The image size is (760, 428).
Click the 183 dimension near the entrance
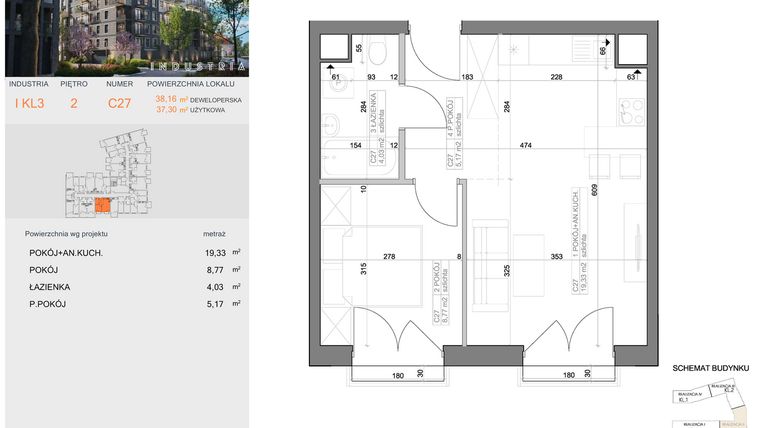click(x=468, y=77)
